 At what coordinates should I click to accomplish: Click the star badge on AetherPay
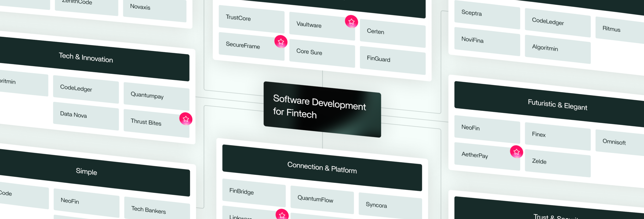516,152
